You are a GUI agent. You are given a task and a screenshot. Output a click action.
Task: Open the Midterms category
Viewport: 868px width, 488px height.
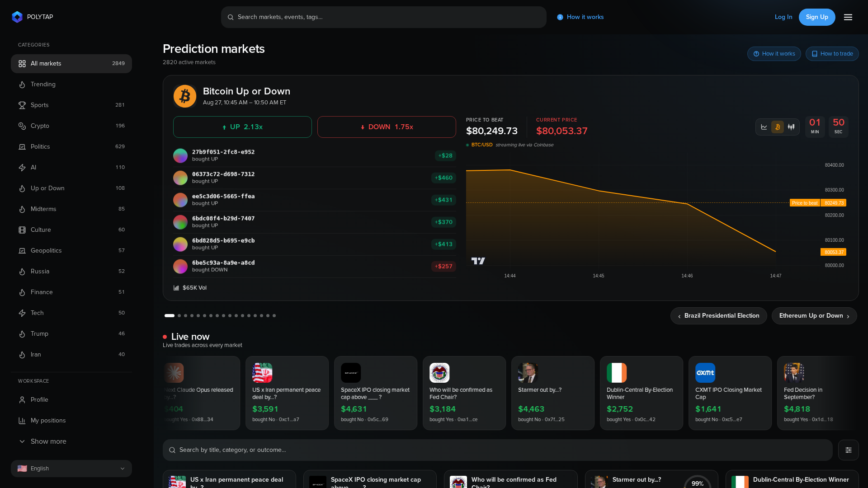[71, 209]
